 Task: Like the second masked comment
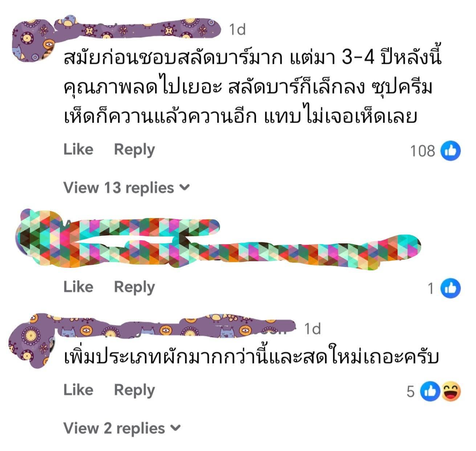tap(78, 287)
